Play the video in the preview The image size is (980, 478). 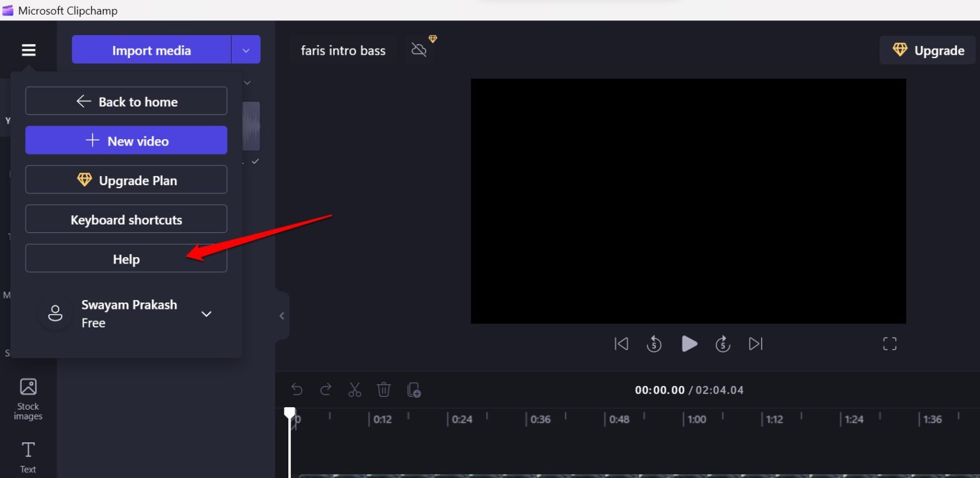click(x=689, y=343)
